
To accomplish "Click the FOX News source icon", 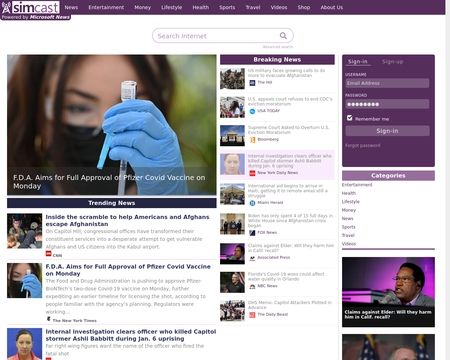I will [x=252, y=232].
